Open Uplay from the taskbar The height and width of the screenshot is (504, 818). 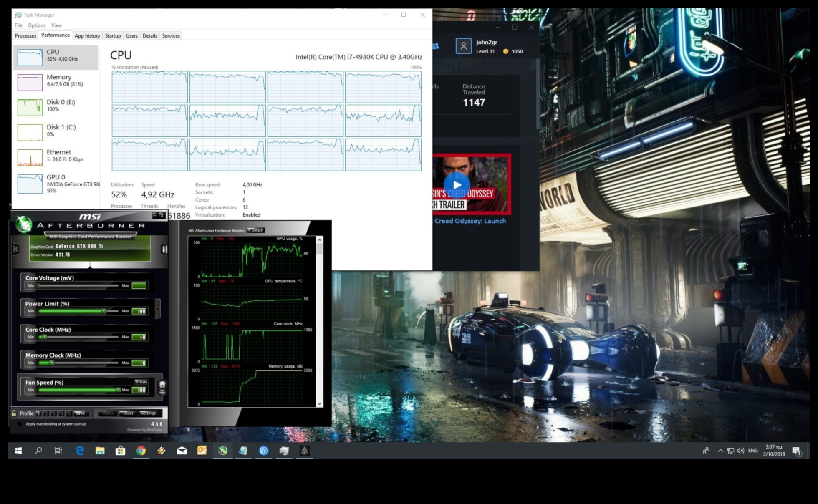pyautogui.click(x=263, y=451)
